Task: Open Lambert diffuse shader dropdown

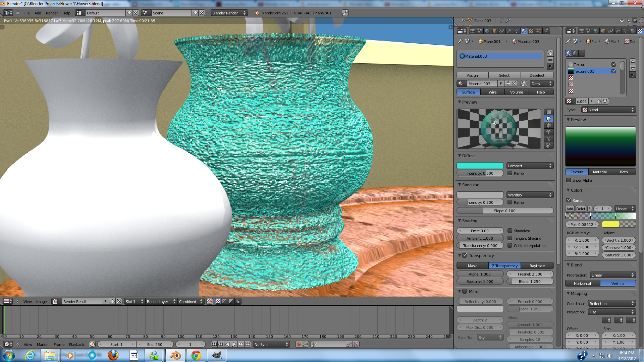Action: pyautogui.click(x=530, y=166)
